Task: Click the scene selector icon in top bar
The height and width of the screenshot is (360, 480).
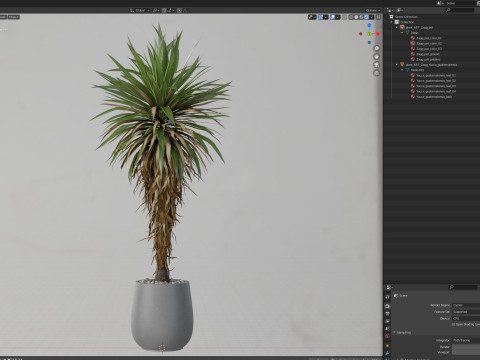Action: pyautogui.click(x=440, y=3)
